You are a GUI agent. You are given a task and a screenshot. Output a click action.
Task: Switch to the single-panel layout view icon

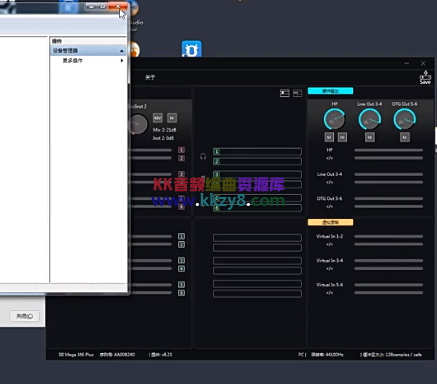[x=285, y=93]
